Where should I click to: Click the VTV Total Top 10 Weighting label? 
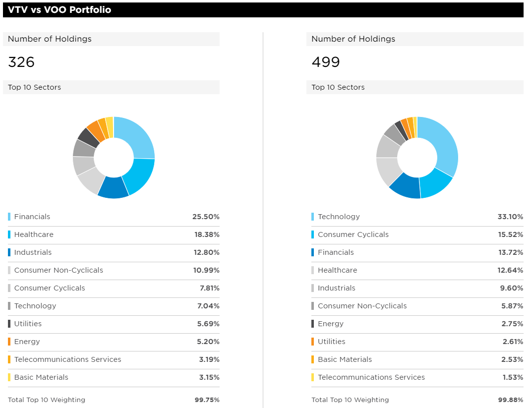tap(47, 400)
